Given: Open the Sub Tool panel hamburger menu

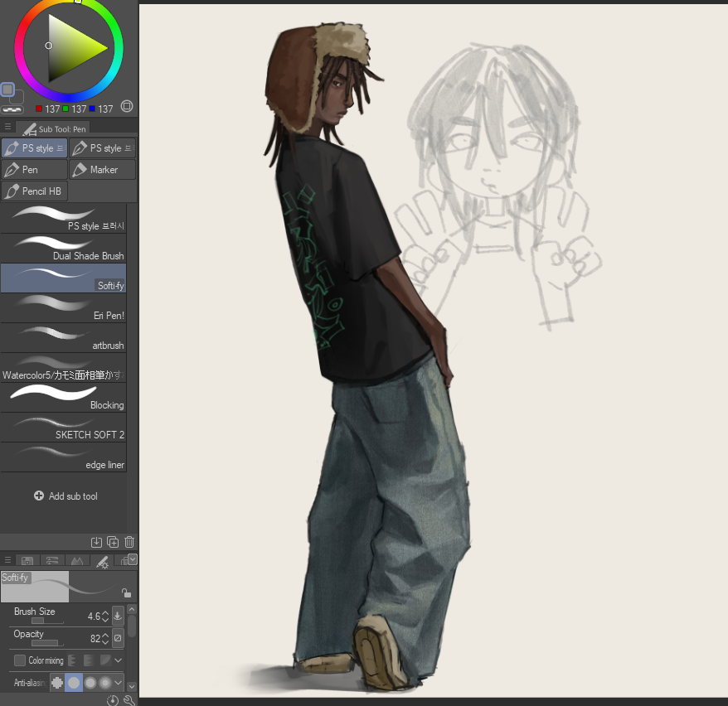Looking at the screenshot, I should (x=7, y=127).
